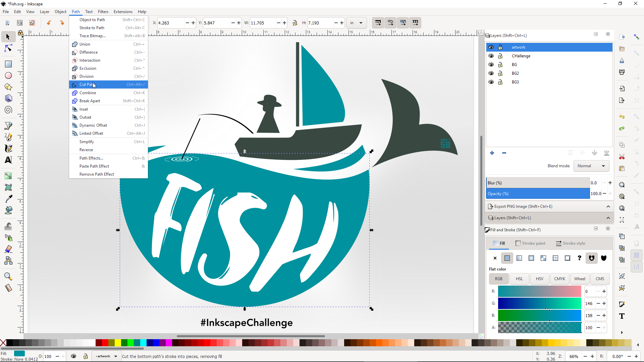
Task: Toggle lock on artwork layer
Action: pos(500,47)
